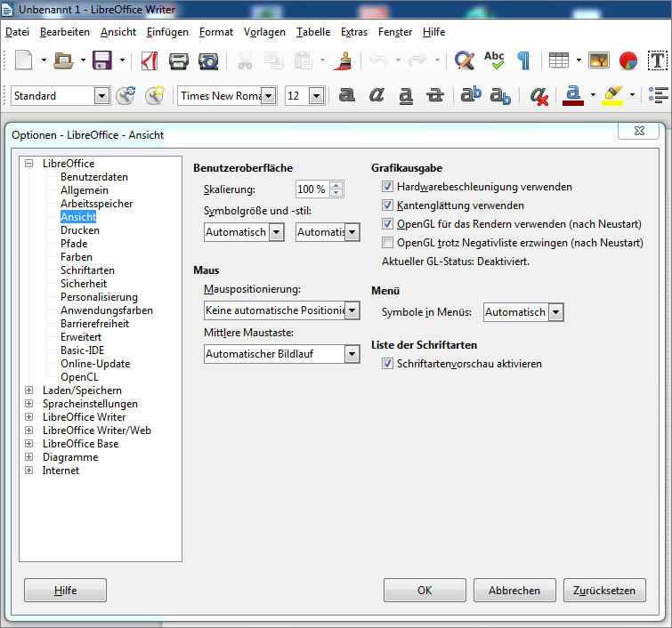Open the font size 12 dropdown
Image resolution: width=672 pixels, height=628 pixels.
point(316,95)
